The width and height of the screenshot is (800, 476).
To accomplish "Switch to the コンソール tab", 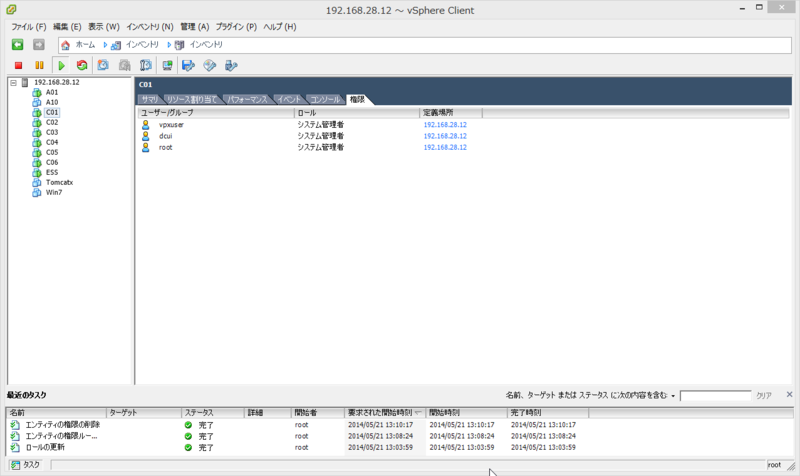I will point(325,99).
